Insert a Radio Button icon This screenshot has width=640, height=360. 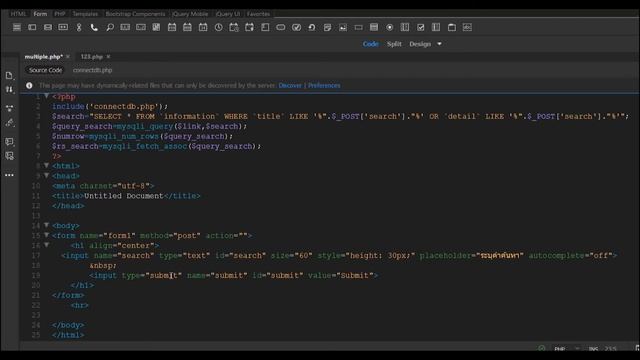(389, 27)
